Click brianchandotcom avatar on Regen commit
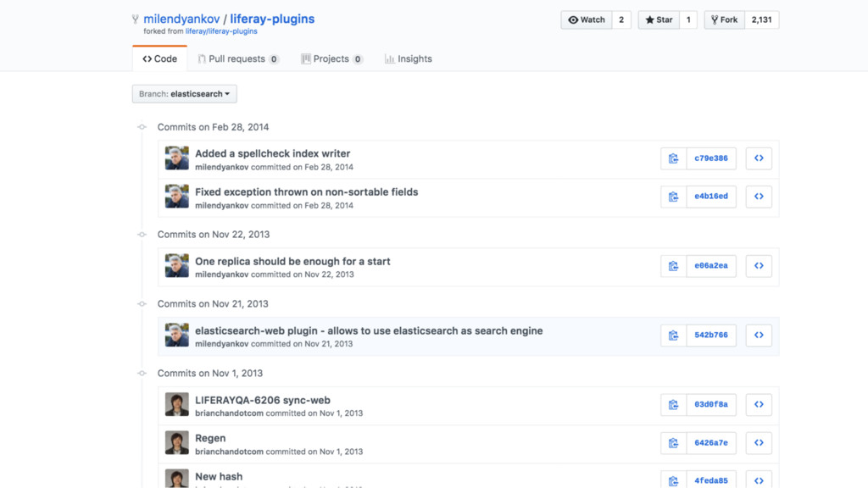868x488 pixels. pyautogui.click(x=176, y=442)
